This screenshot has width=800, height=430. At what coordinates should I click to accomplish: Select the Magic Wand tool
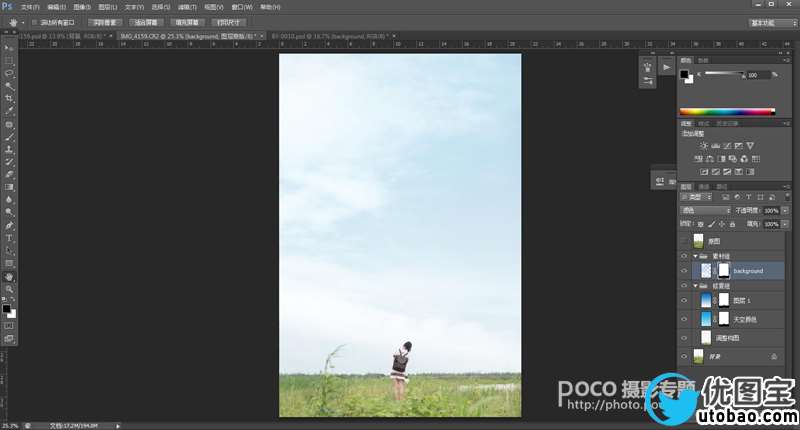(9, 86)
